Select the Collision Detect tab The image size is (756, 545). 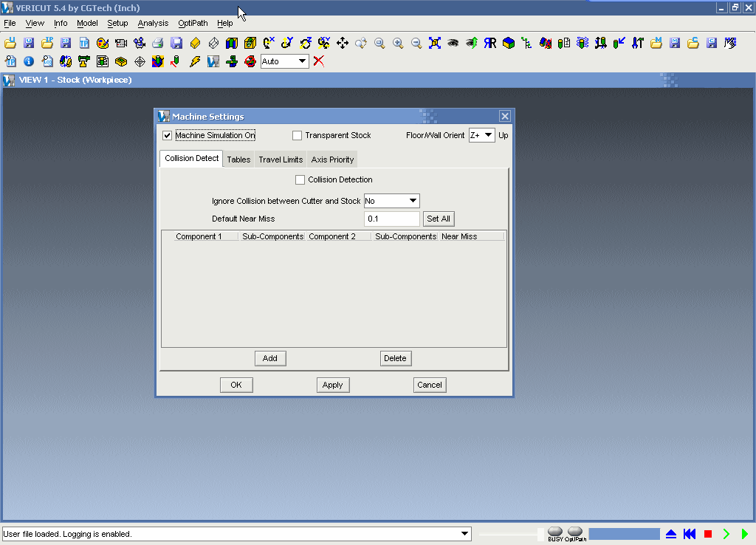(191, 158)
